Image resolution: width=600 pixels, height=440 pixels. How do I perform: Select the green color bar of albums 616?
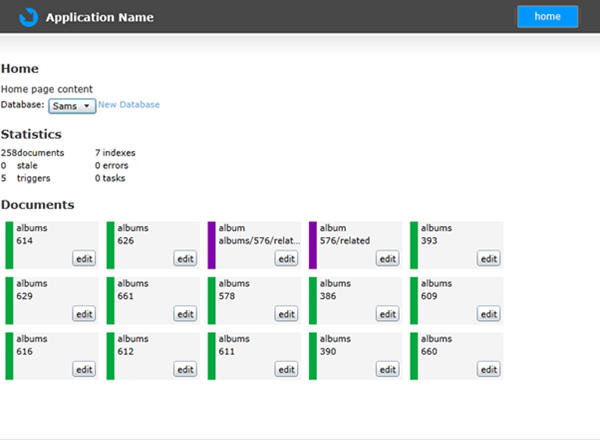[x=9, y=356]
